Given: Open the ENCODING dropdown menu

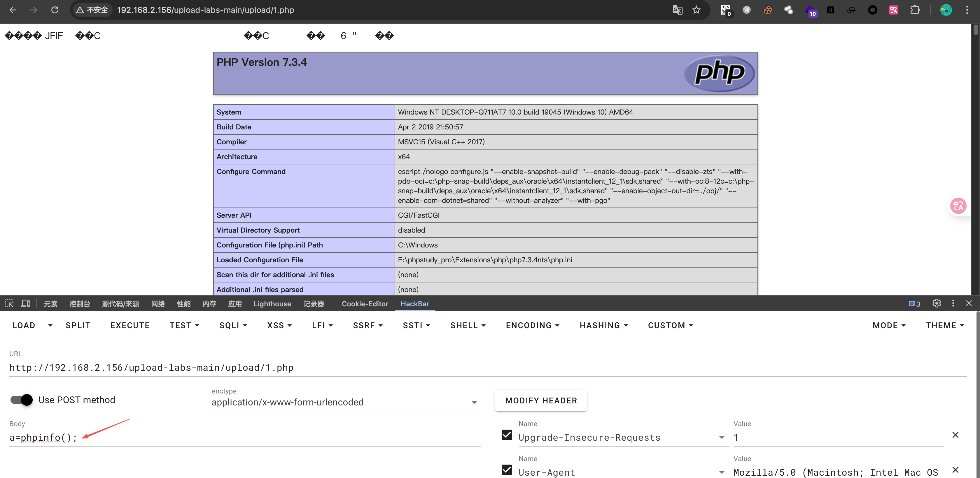Looking at the screenshot, I should (x=532, y=325).
